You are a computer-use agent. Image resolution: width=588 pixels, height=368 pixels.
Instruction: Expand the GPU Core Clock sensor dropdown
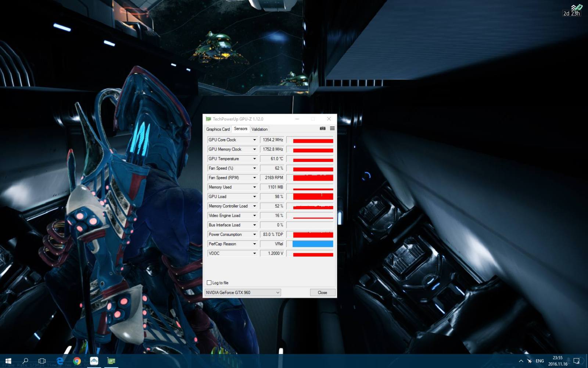click(254, 140)
